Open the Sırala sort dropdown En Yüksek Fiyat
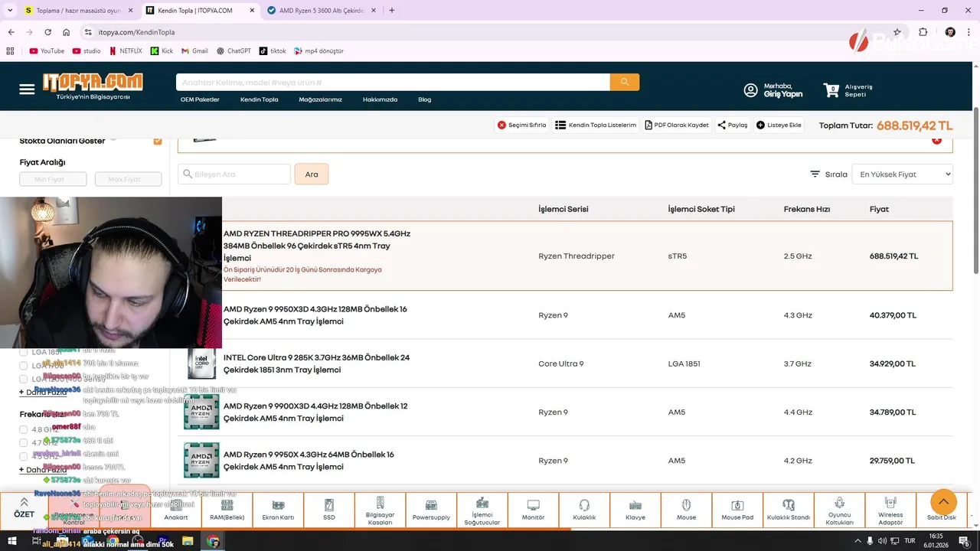Viewport: 980px width, 551px height. [x=902, y=174]
